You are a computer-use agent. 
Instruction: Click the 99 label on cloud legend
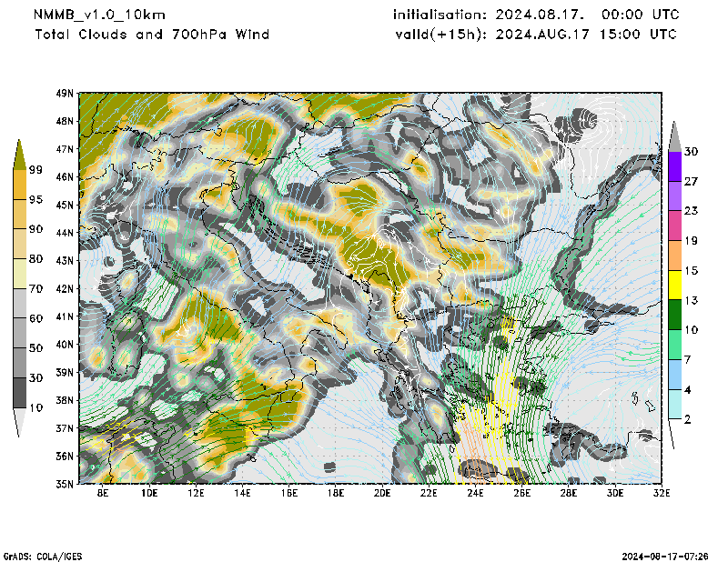[x=35, y=170]
